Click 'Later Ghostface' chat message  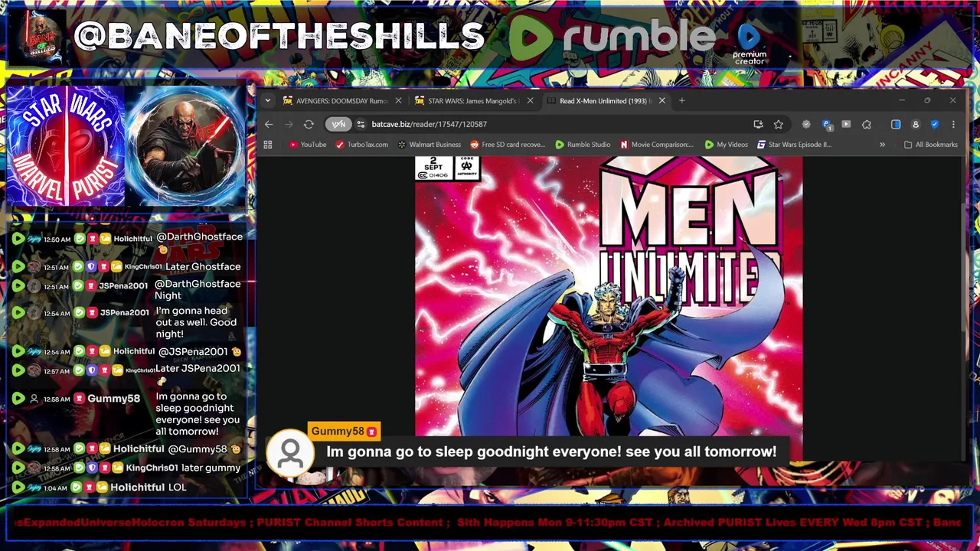pos(203,266)
